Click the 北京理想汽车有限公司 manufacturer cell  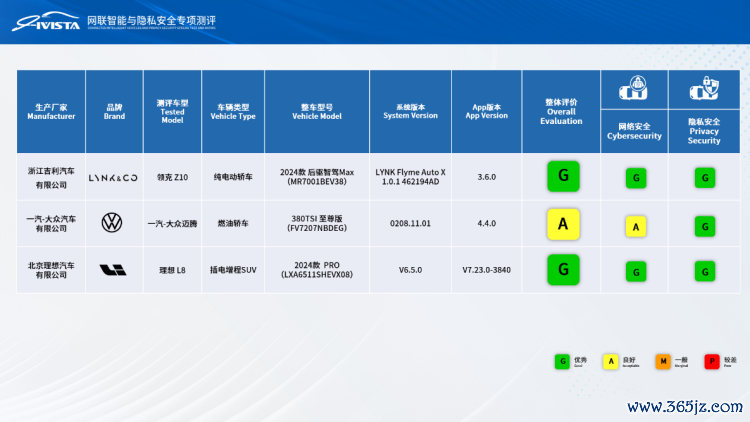pos(51,270)
